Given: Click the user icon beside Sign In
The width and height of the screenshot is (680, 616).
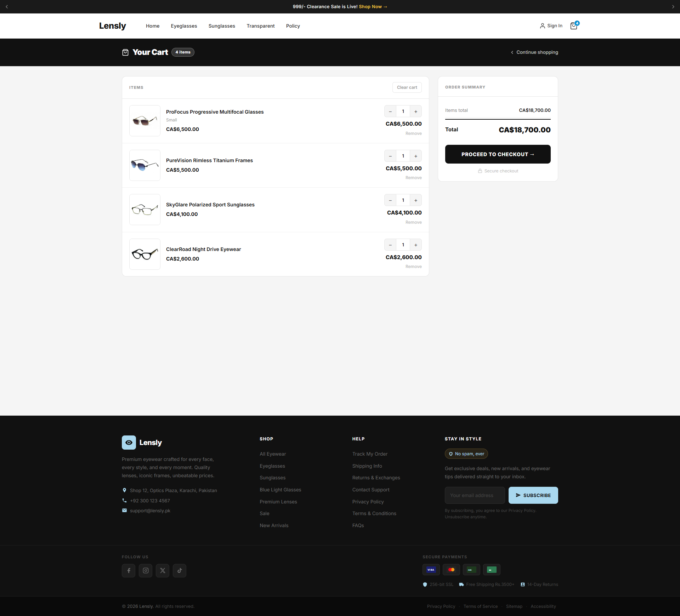Looking at the screenshot, I should click(x=542, y=26).
